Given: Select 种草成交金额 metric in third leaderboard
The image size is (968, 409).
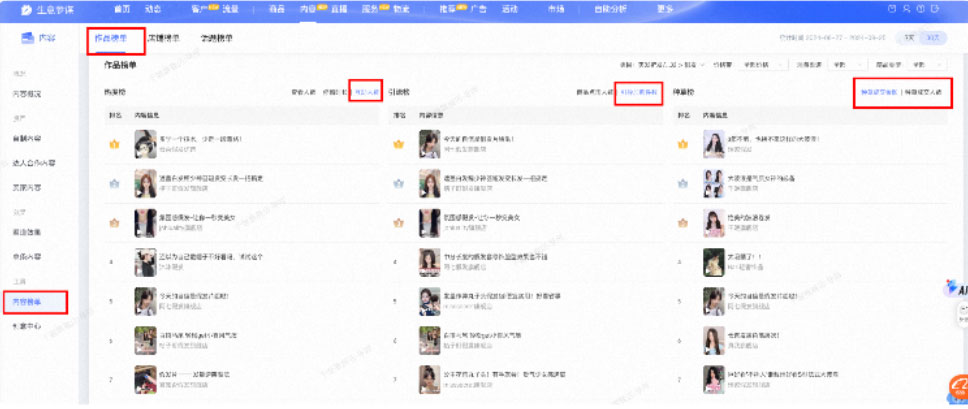Looking at the screenshot, I should [879, 92].
